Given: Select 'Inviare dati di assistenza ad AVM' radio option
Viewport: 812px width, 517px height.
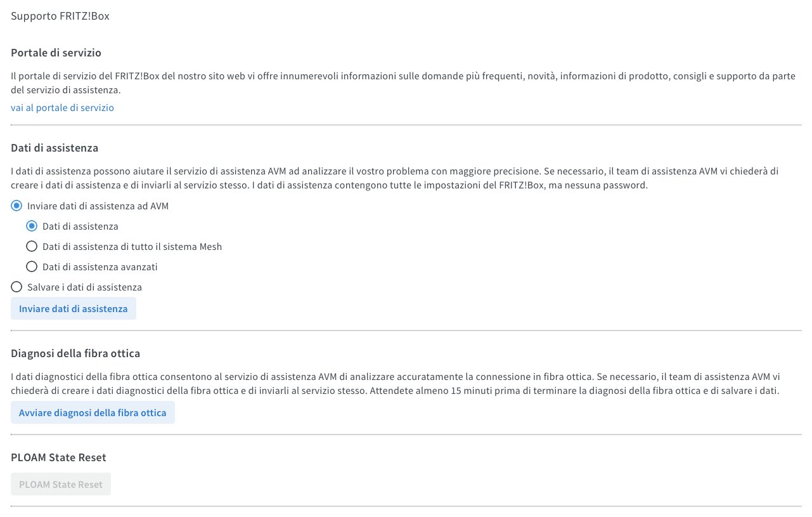Looking at the screenshot, I should coord(17,206).
